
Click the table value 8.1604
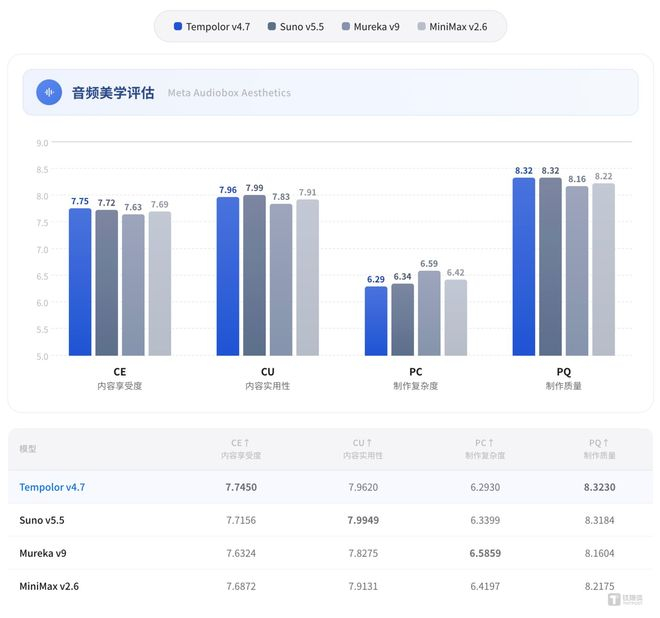(599, 553)
